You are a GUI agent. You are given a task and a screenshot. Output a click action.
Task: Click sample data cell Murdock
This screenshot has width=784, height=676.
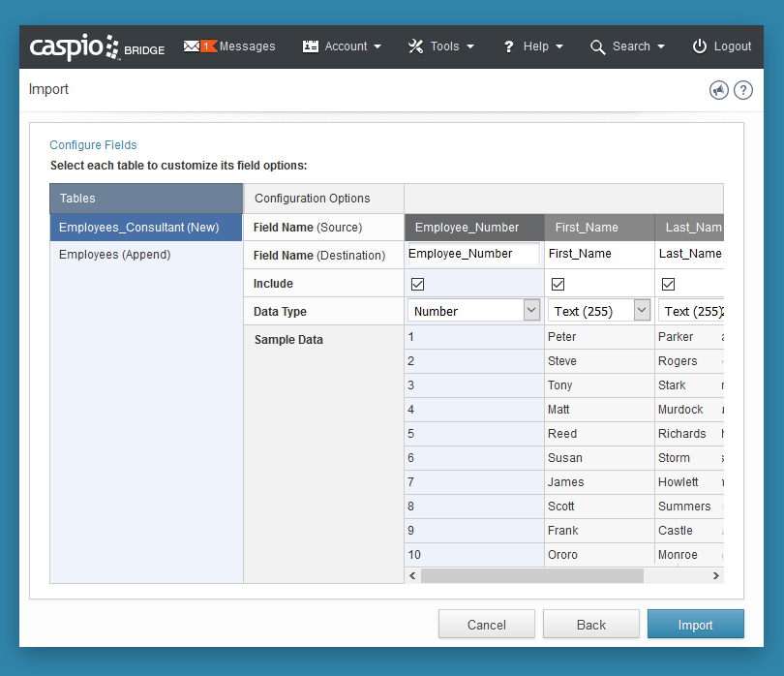click(688, 410)
